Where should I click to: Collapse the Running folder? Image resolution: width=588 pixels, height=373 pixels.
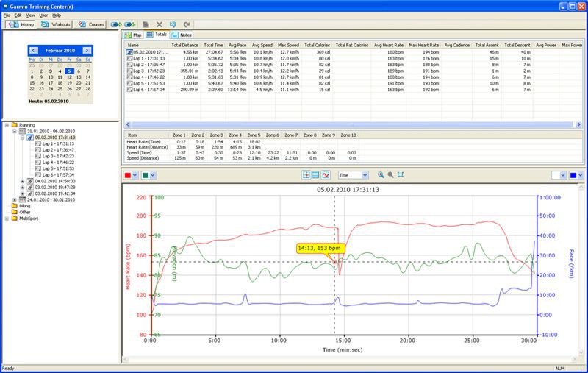[x=7, y=125]
